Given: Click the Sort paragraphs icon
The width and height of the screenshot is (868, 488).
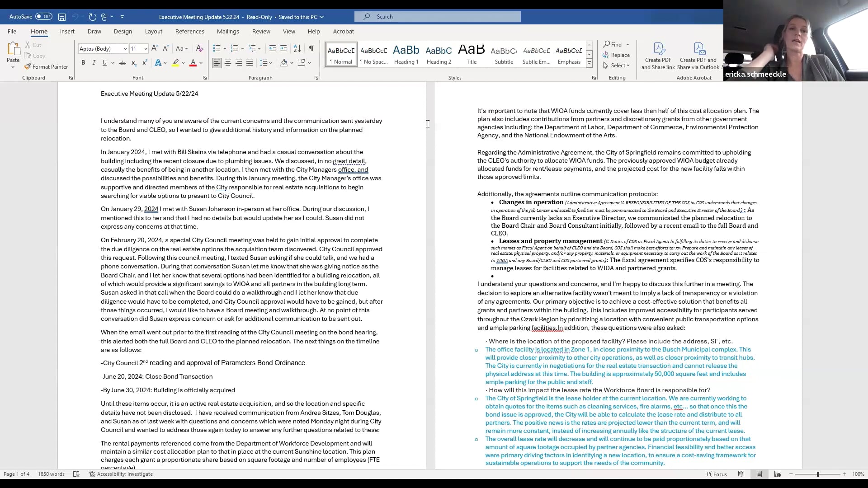Looking at the screenshot, I should pos(297,48).
